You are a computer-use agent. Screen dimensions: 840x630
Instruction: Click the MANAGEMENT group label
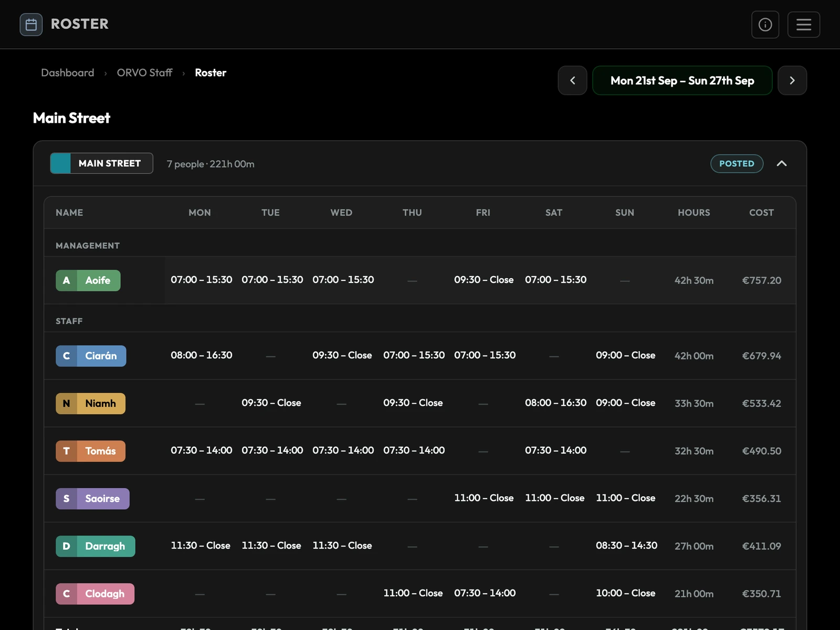coord(88,246)
